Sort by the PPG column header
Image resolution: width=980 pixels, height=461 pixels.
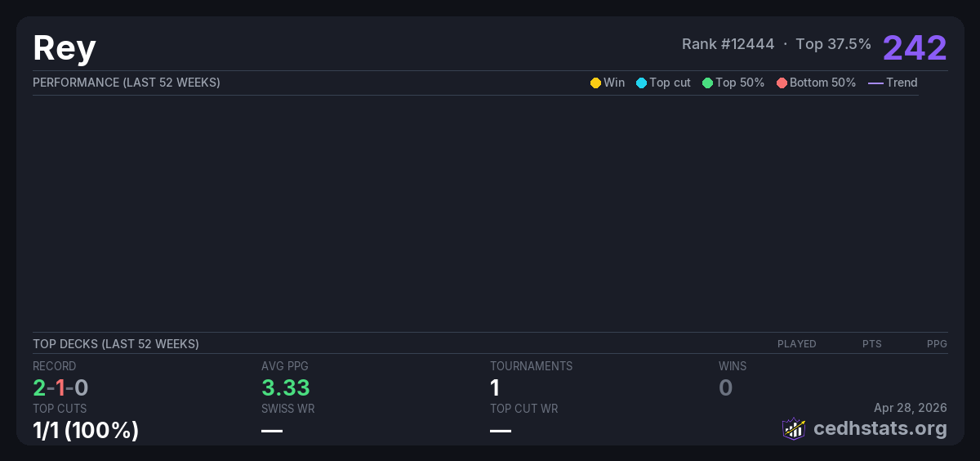tap(937, 344)
